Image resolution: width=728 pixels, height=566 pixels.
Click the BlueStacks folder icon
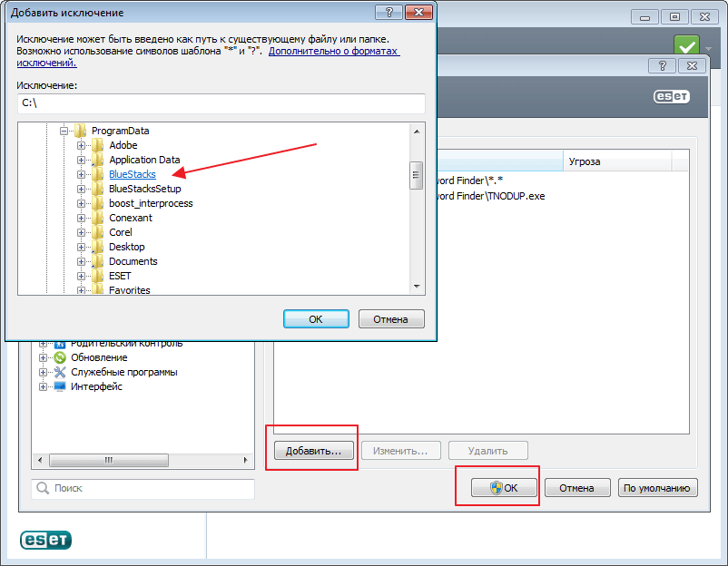coord(97,174)
